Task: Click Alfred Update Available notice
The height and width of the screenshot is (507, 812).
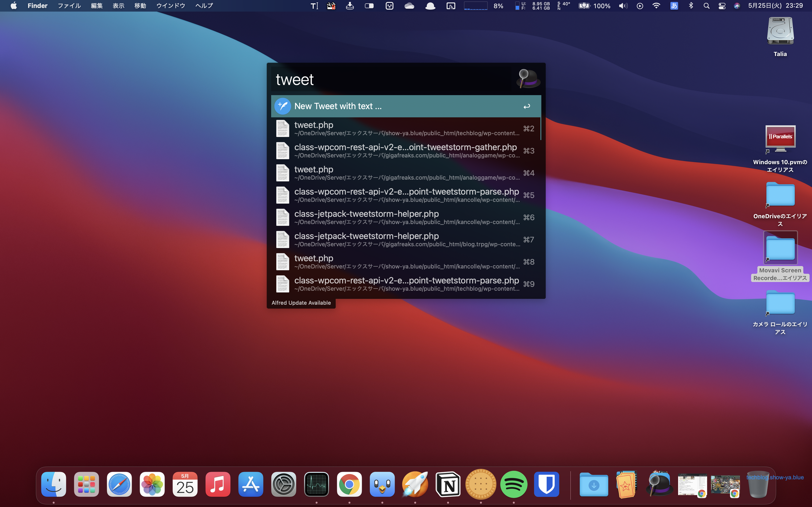Action: pos(301,303)
